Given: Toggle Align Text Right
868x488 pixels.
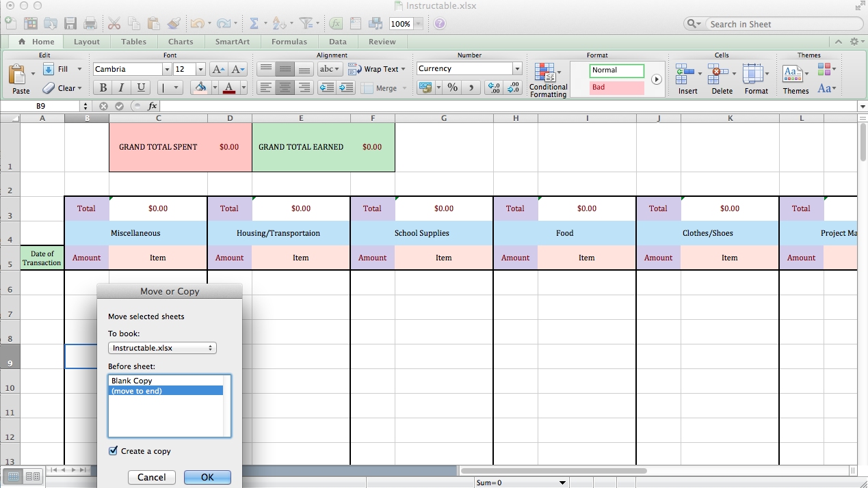Looking at the screenshot, I should pyautogui.click(x=304, y=87).
